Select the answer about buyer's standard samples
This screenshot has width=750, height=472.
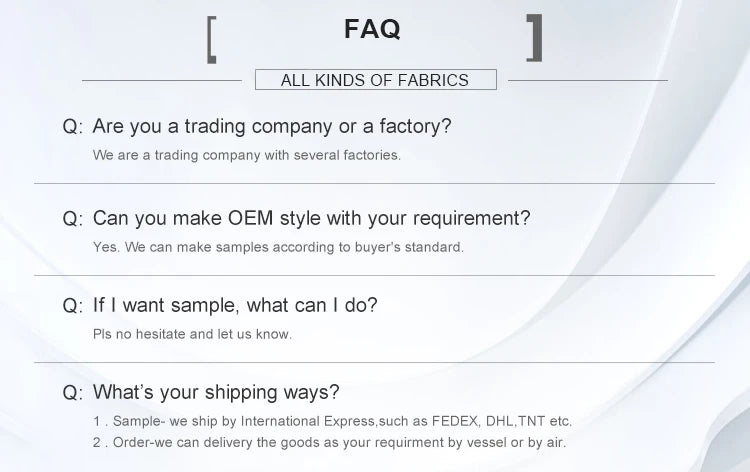(278, 246)
